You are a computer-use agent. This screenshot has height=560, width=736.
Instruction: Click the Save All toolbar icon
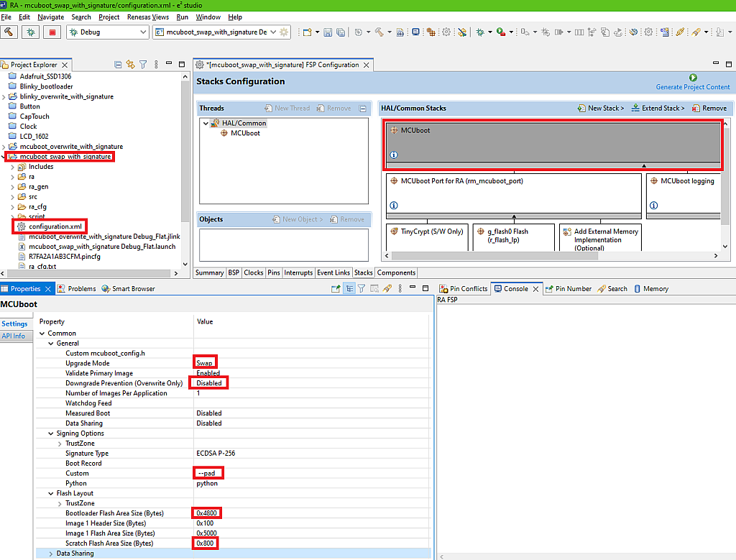tap(341, 32)
